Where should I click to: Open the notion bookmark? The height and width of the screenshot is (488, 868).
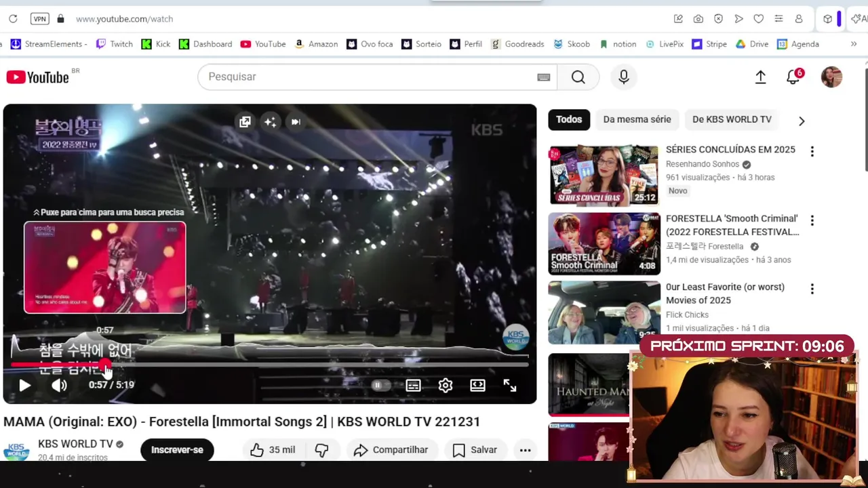click(x=618, y=44)
